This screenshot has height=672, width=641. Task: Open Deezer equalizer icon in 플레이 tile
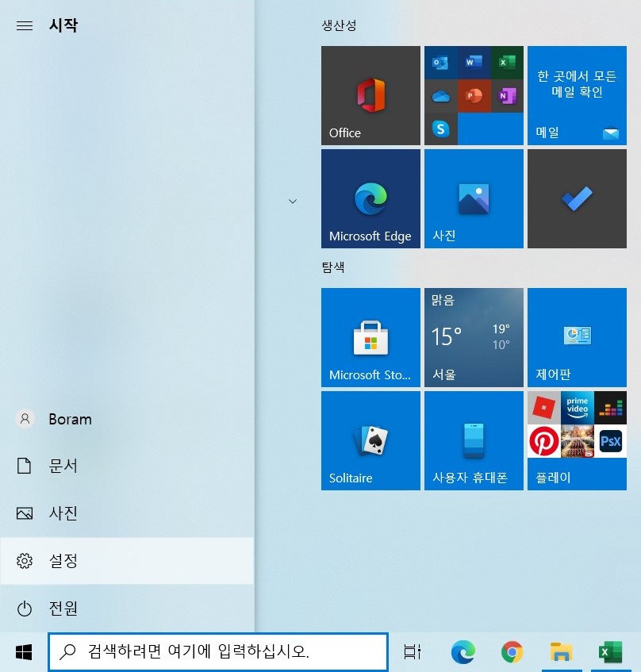tap(610, 408)
